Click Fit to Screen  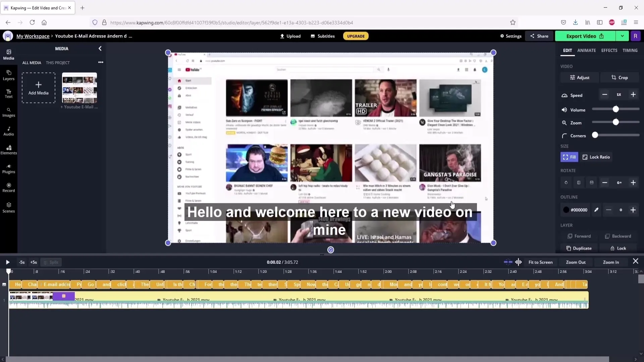pos(540,262)
